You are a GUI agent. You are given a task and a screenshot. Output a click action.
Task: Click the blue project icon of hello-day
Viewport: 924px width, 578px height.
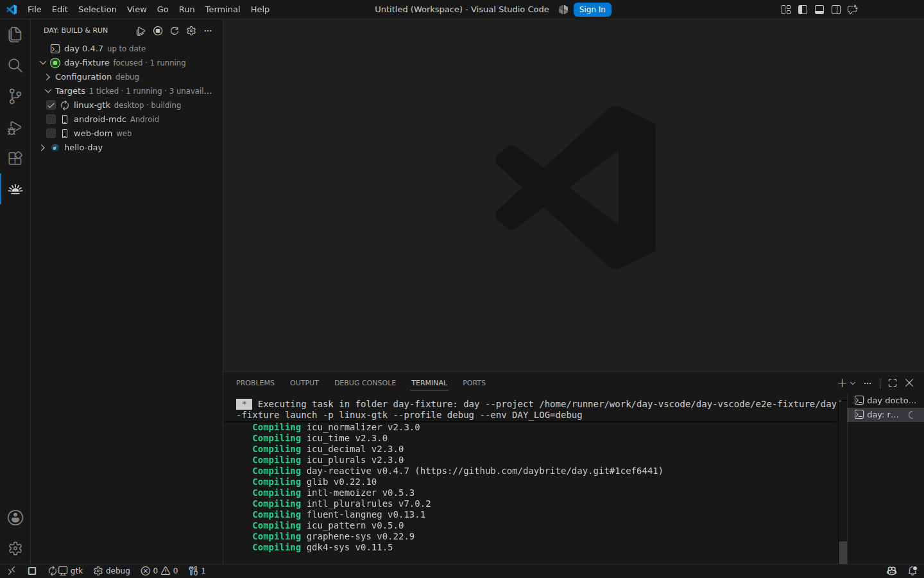(x=55, y=148)
